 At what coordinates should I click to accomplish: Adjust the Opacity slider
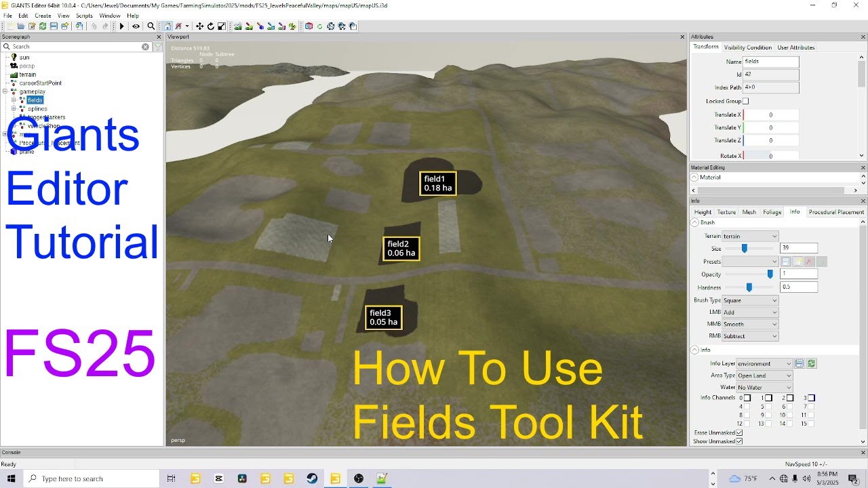770,274
